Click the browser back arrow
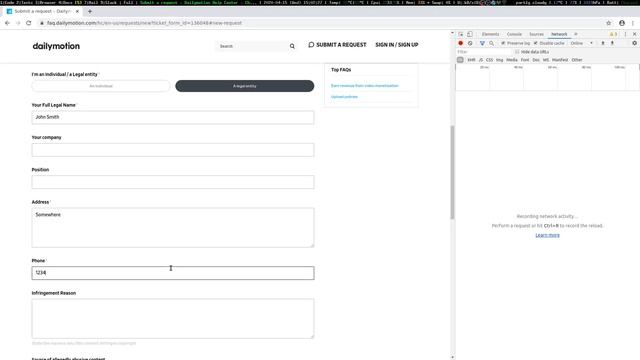This screenshot has width=640, height=360. [7, 23]
